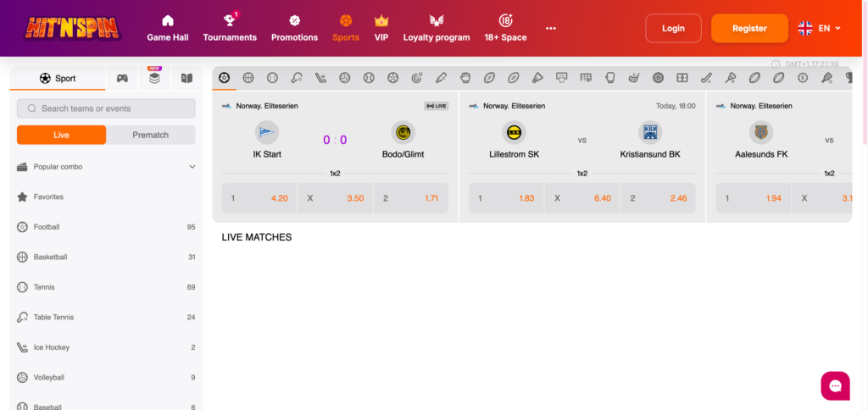Expand the Popular combo section
Screen dimensions: 868x410
[106, 167]
